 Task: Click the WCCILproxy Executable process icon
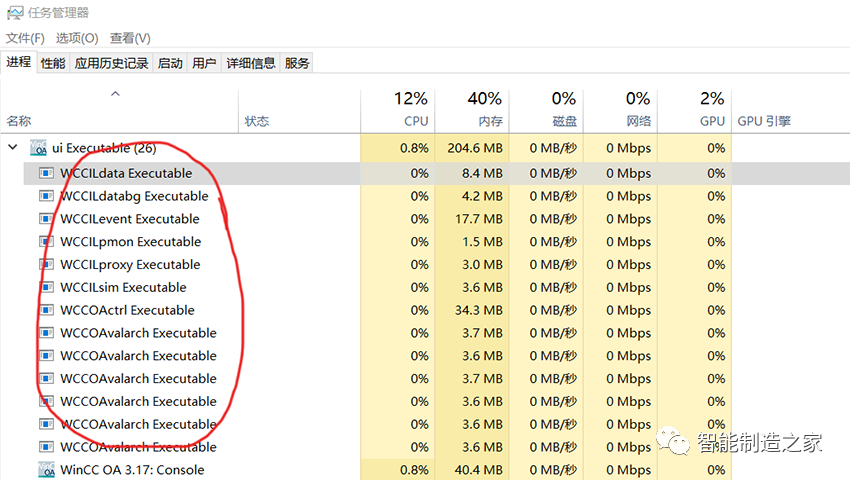tap(46, 264)
